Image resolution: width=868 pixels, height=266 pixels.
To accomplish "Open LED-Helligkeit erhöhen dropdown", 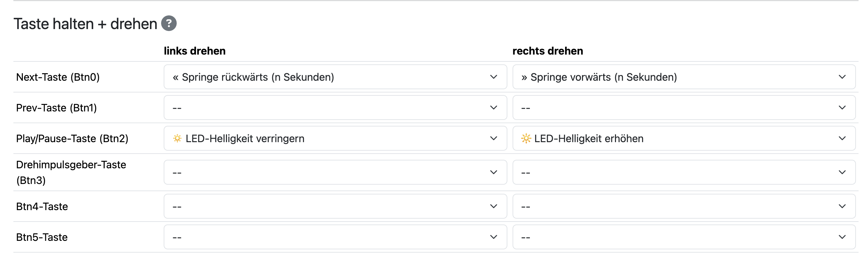I will 684,139.
